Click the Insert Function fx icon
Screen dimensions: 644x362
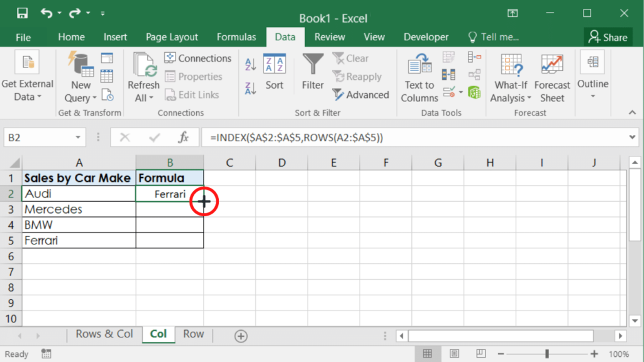pyautogui.click(x=184, y=137)
